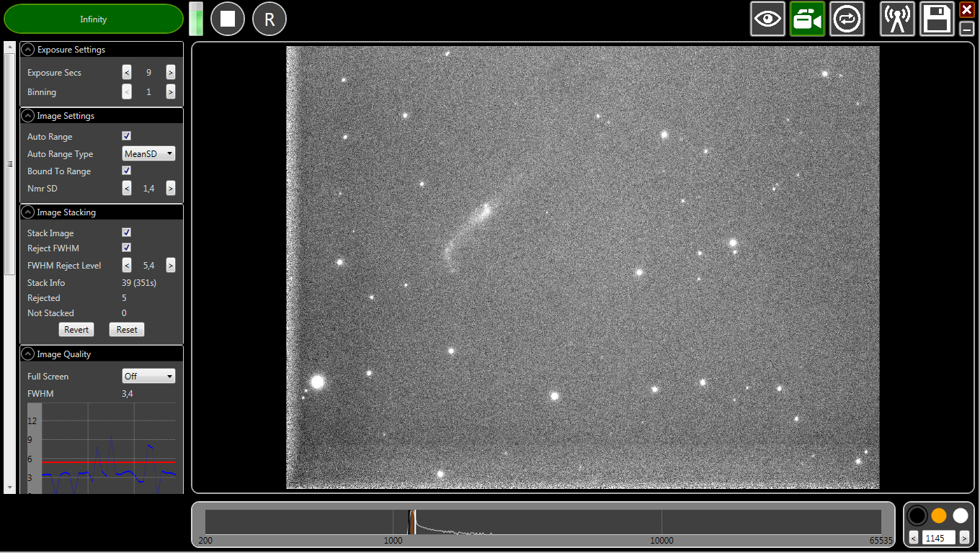Viewport: 980px width, 553px height.
Task: Open the antenna broadcast icon
Action: pos(897,19)
